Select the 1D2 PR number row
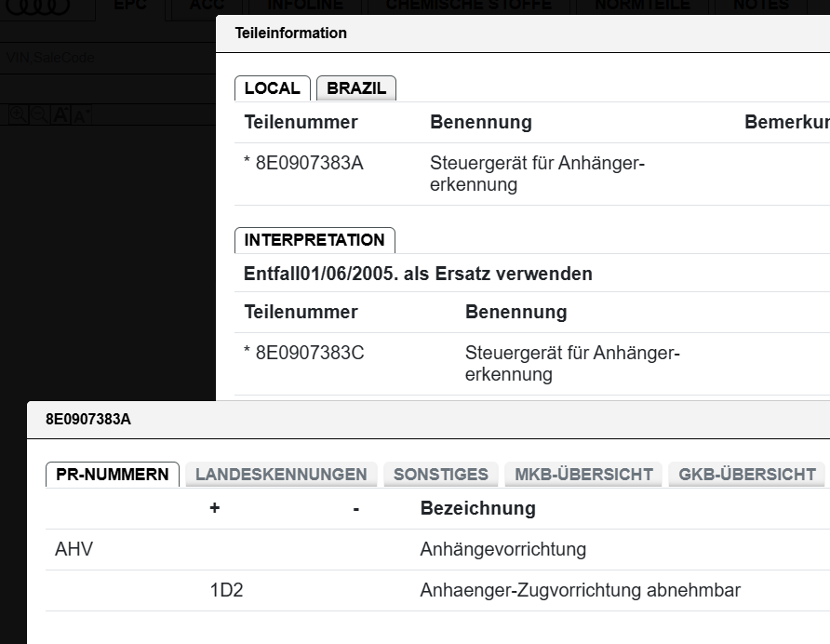The height and width of the screenshot is (644, 830). click(x=437, y=591)
